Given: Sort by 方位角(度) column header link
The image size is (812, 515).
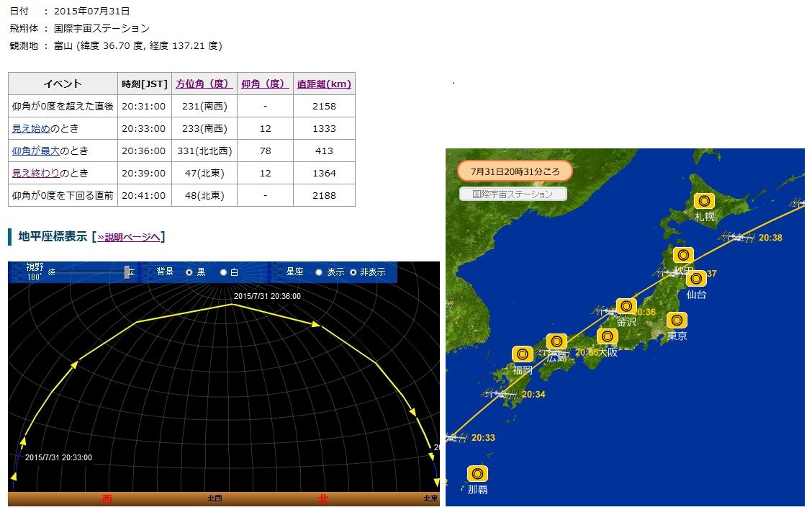Looking at the screenshot, I should pos(204,84).
